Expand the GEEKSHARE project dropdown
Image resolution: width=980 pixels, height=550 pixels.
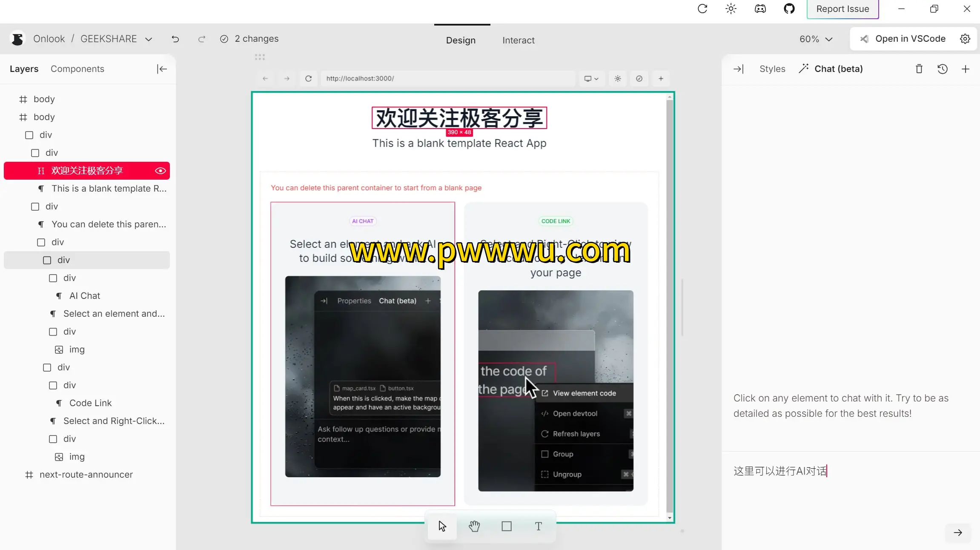(x=149, y=39)
